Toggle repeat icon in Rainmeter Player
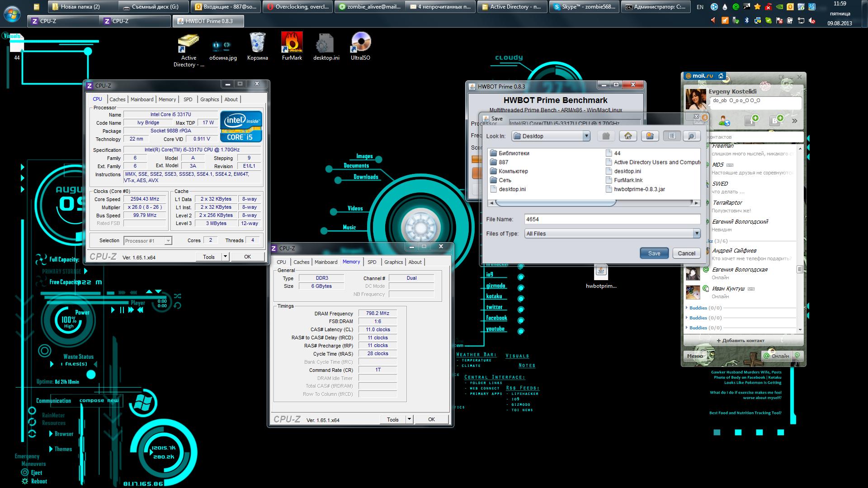The image size is (868, 488). tap(177, 305)
